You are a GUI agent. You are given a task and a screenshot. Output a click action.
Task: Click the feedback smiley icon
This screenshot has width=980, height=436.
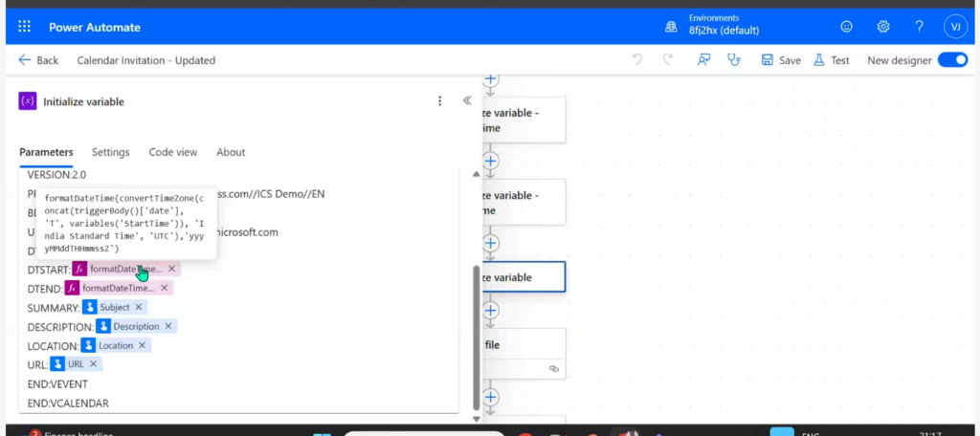point(846,27)
